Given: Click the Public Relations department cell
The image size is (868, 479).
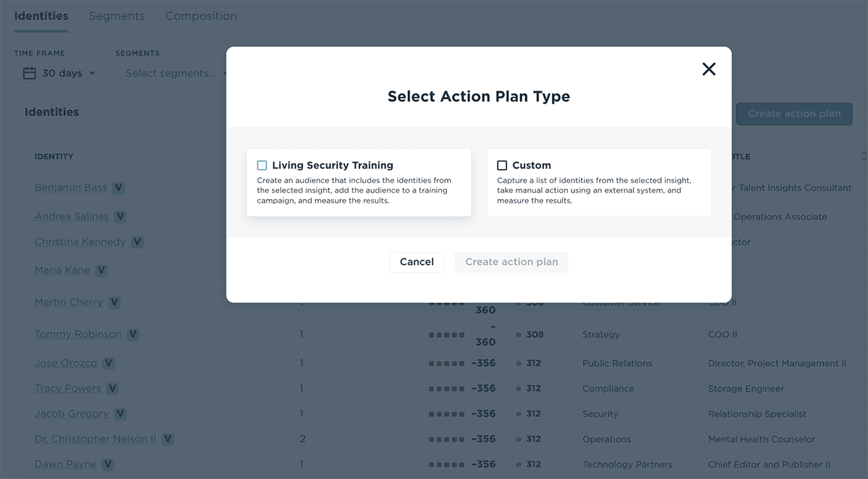Looking at the screenshot, I should point(617,363).
